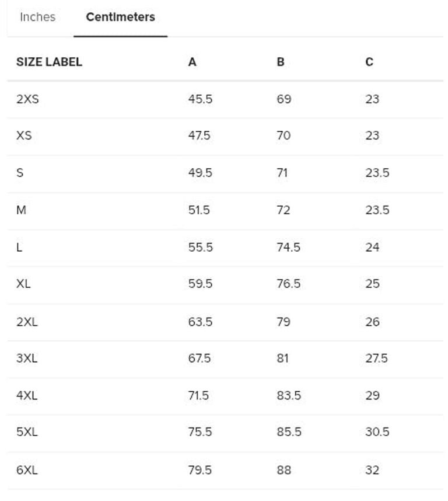Click the XS size label
448x501 pixels.
tap(24, 135)
